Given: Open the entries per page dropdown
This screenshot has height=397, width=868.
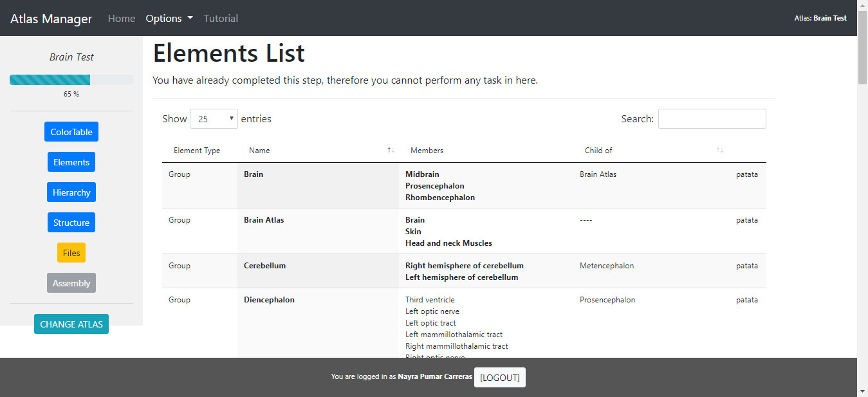Looking at the screenshot, I should [x=214, y=119].
